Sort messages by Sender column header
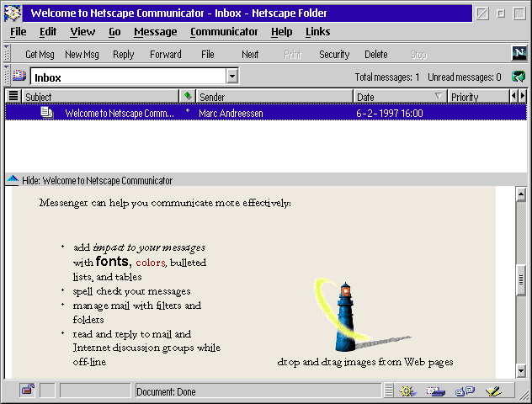The image size is (532, 404). (x=274, y=96)
